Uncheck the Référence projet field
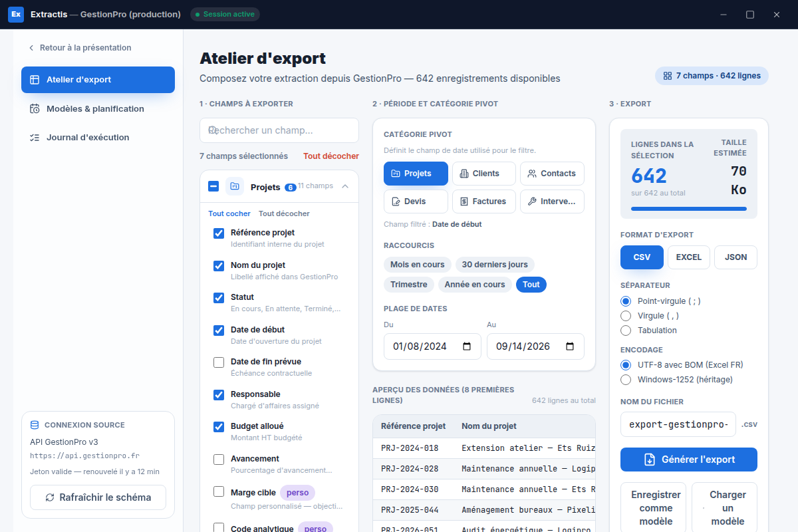Viewport: 798px width, 532px height. [x=219, y=233]
